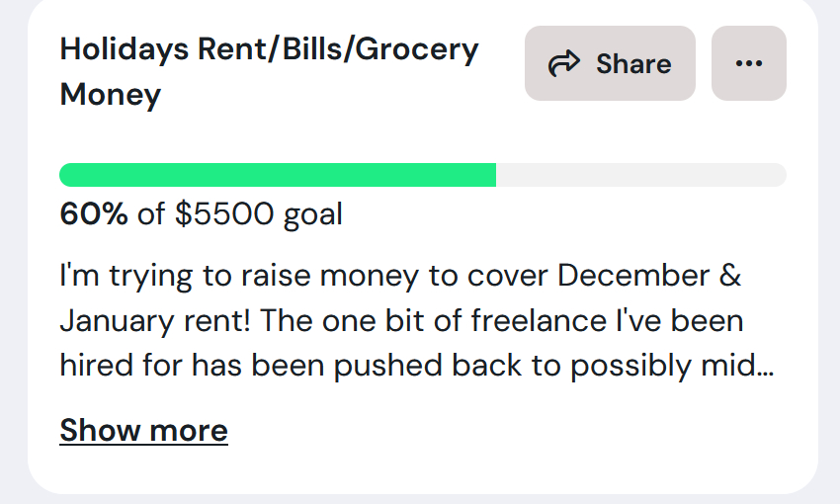This screenshot has width=840, height=504.
Task: Click the bold 60% progress text
Action: click(94, 213)
